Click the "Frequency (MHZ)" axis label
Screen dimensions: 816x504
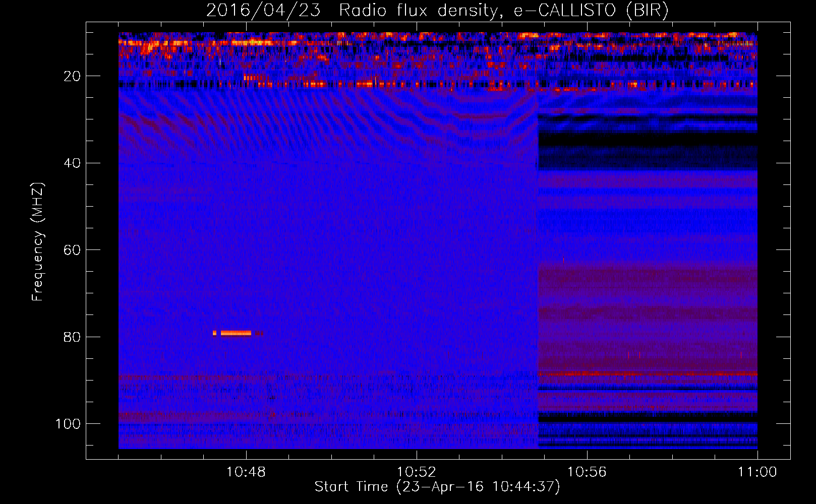click(38, 241)
